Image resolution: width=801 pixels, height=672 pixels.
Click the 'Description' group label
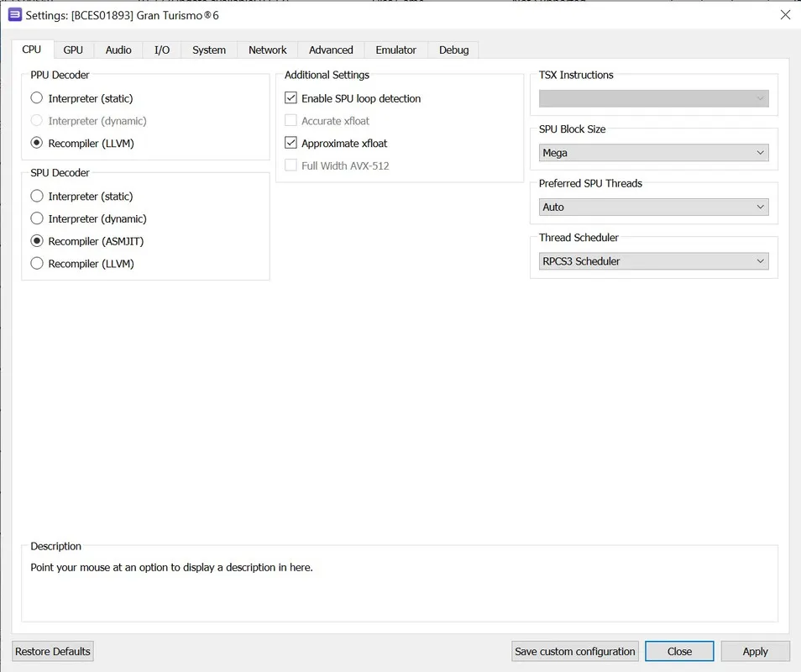coord(55,546)
